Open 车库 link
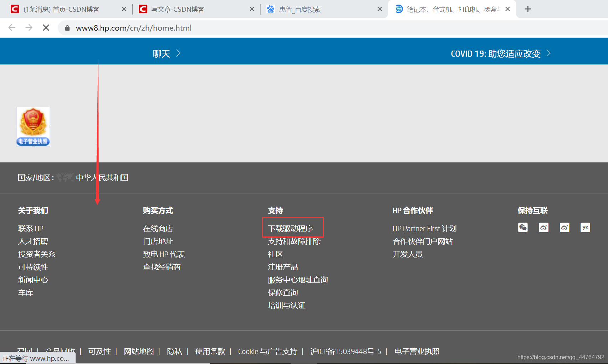 [x=26, y=292]
